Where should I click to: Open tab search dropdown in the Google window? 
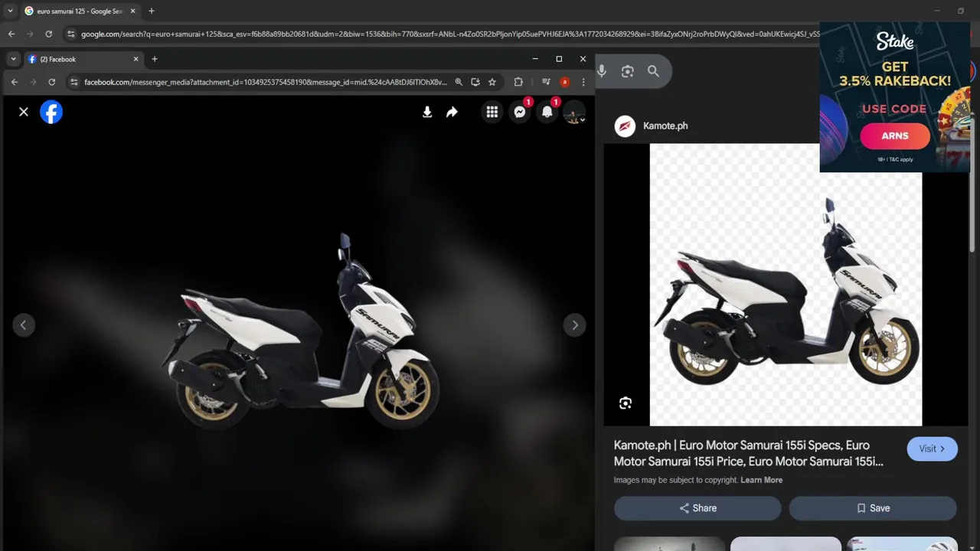click(10, 11)
